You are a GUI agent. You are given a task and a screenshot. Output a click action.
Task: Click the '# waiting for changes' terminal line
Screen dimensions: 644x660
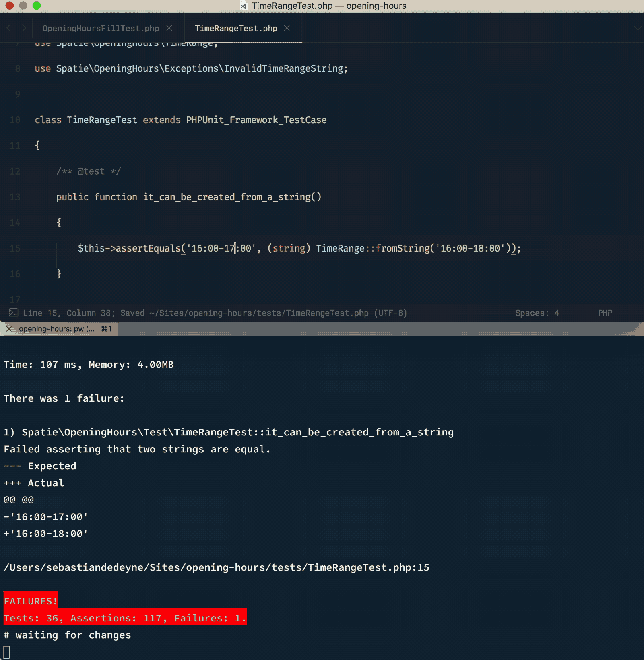[67, 635]
